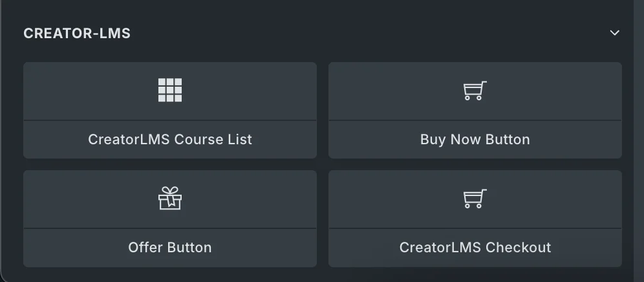Click the shopping cart icon above Buy Now Button
The image size is (644, 282).
pyautogui.click(x=475, y=91)
